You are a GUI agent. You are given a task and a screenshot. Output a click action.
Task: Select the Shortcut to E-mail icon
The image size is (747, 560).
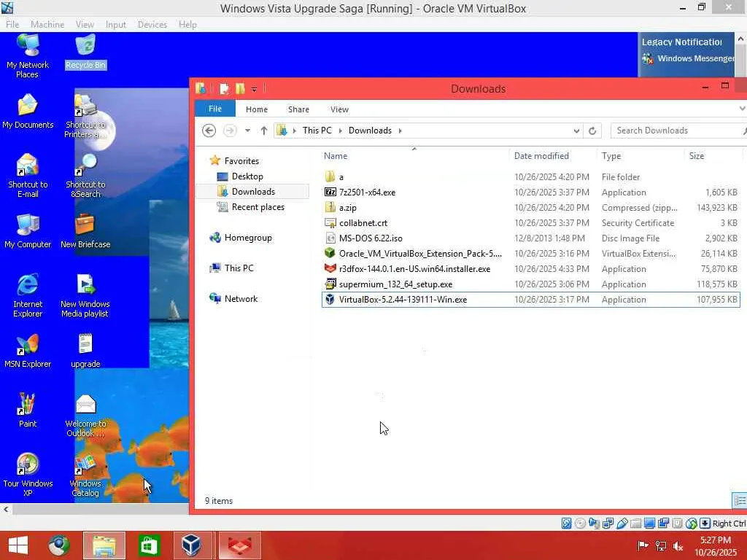[x=28, y=175]
